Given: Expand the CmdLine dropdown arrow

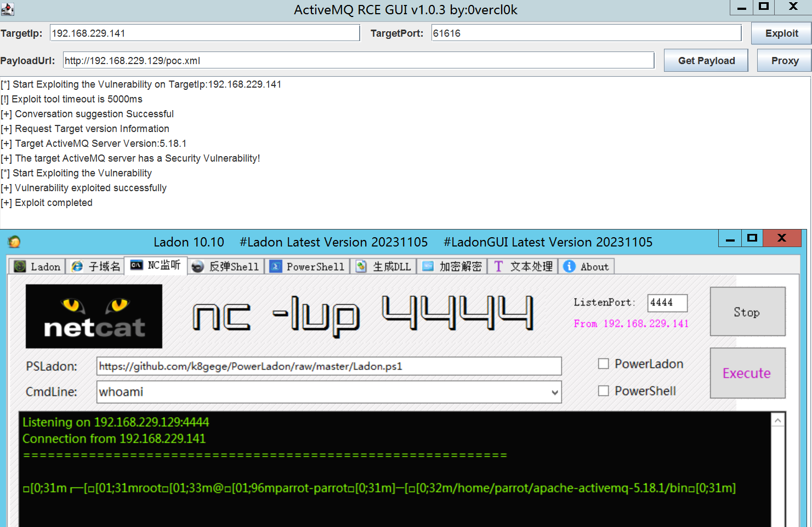Looking at the screenshot, I should [555, 392].
